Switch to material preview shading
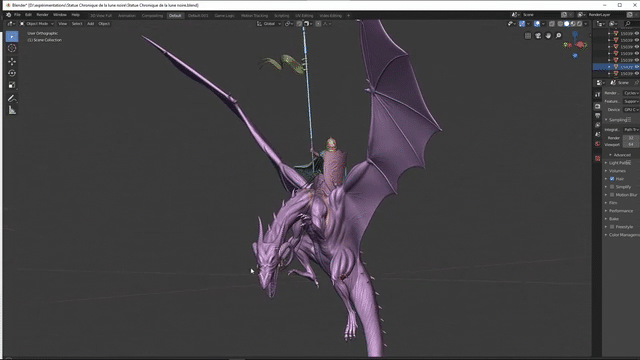The height and width of the screenshot is (360, 640). [x=573, y=24]
